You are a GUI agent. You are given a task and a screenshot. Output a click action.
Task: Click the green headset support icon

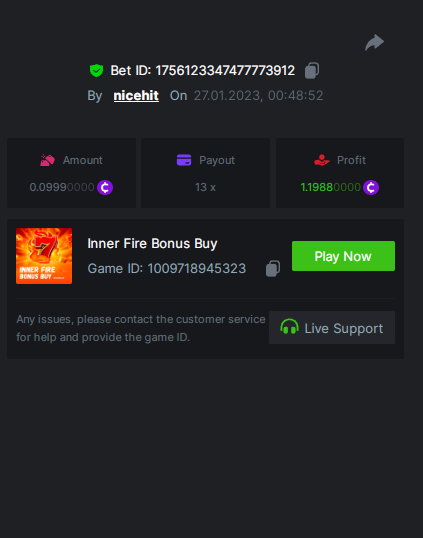coord(289,327)
